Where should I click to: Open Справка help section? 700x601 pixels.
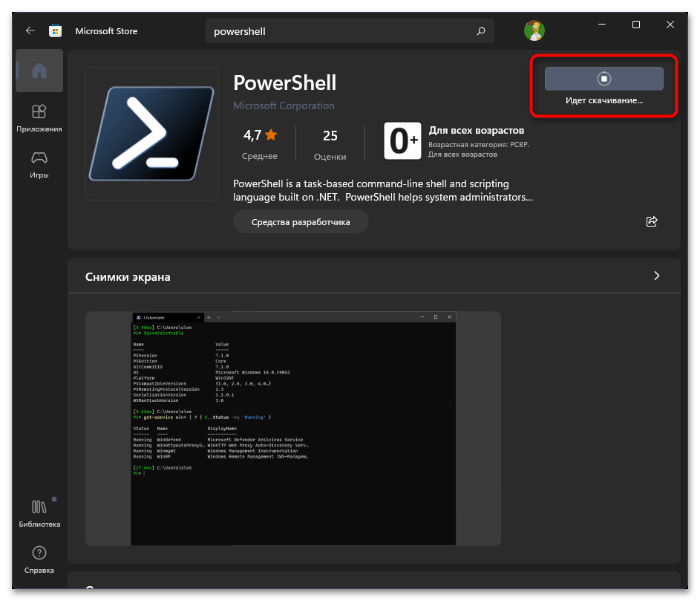coord(39,559)
